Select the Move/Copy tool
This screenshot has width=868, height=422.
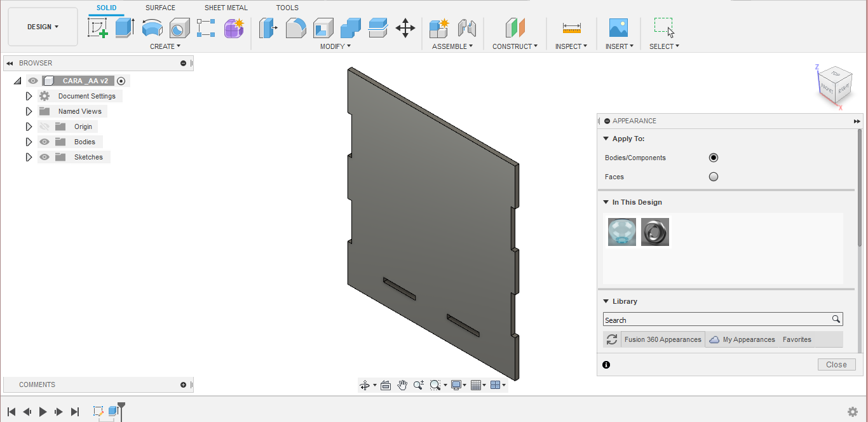pyautogui.click(x=405, y=28)
